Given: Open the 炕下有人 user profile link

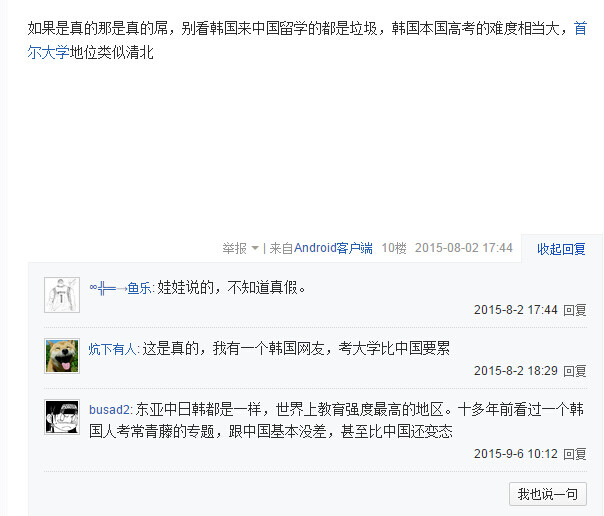Looking at the screenshot, I should click(x=112, y=349).
